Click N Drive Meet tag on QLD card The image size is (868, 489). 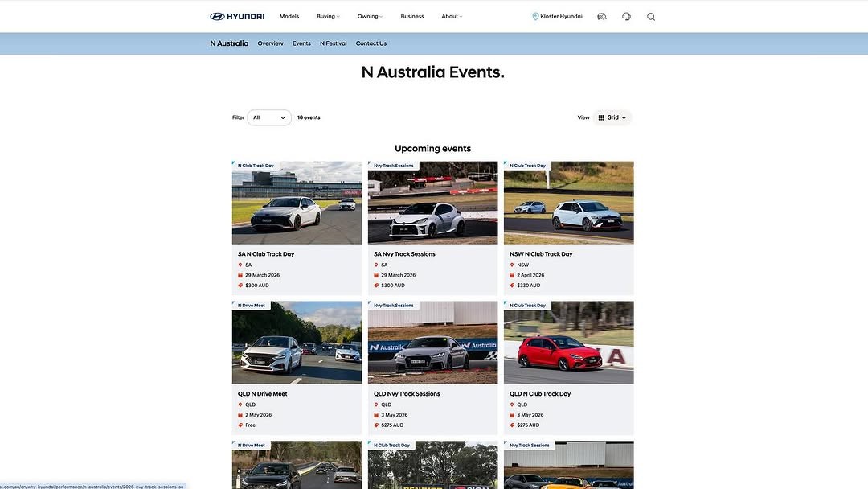[252, 306]
